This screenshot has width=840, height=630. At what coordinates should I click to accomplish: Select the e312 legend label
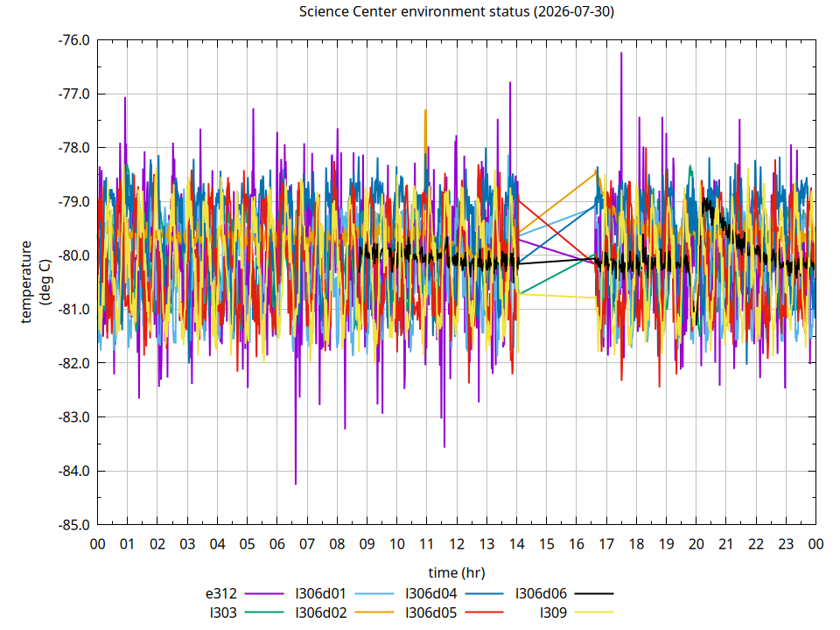point(220,593)
